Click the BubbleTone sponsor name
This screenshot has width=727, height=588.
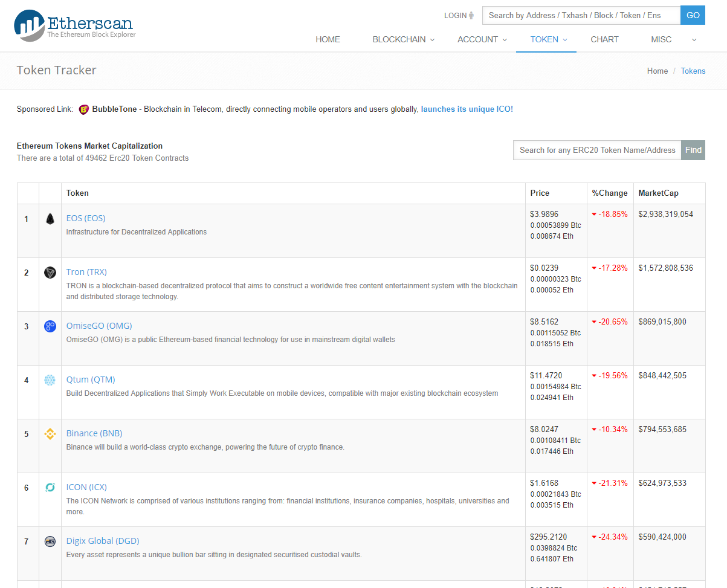[114, 109]
